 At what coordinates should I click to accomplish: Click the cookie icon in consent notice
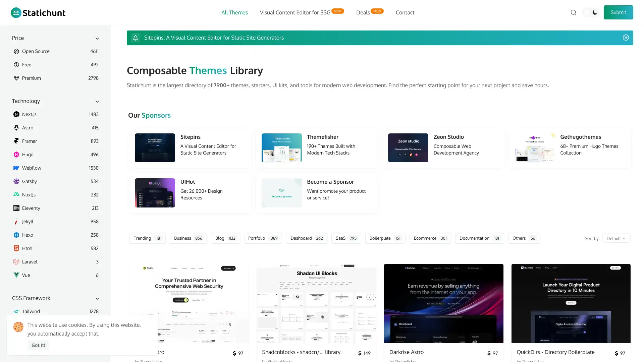tap(18, 327)
